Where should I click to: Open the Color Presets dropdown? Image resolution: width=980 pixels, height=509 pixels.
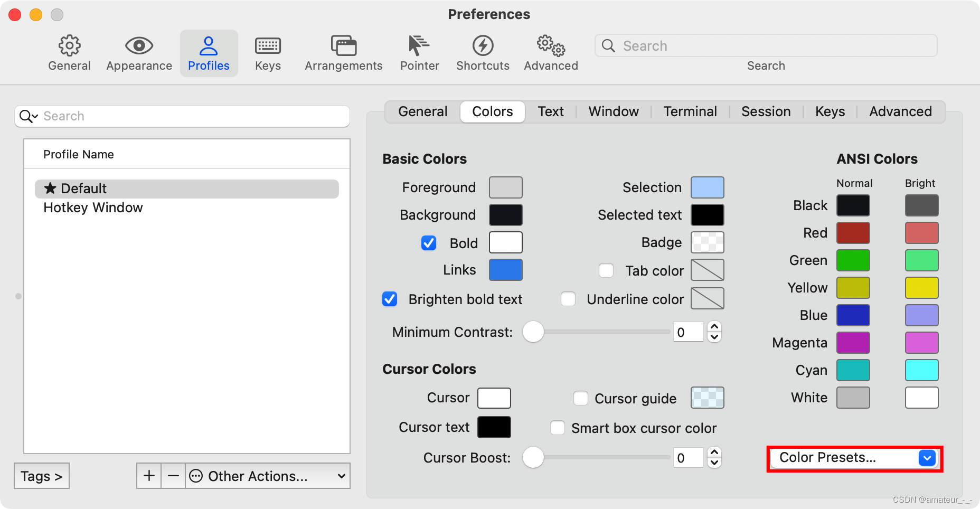pos(854,458)
